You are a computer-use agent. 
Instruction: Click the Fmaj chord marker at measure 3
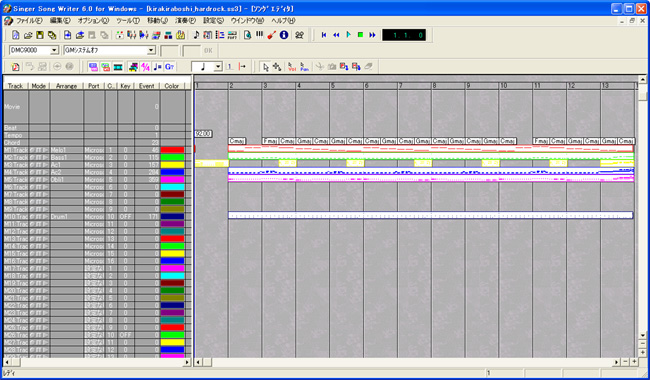(x=270, y=141)
